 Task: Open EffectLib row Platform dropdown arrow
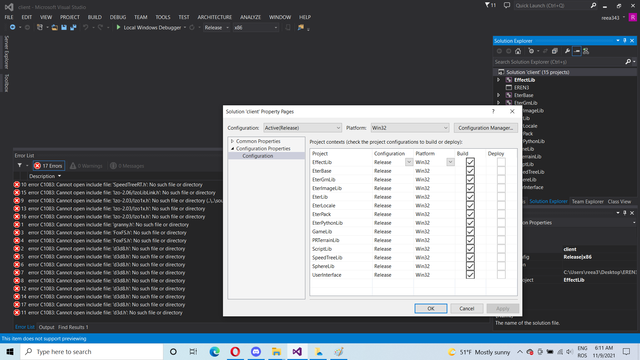(450, 162)
